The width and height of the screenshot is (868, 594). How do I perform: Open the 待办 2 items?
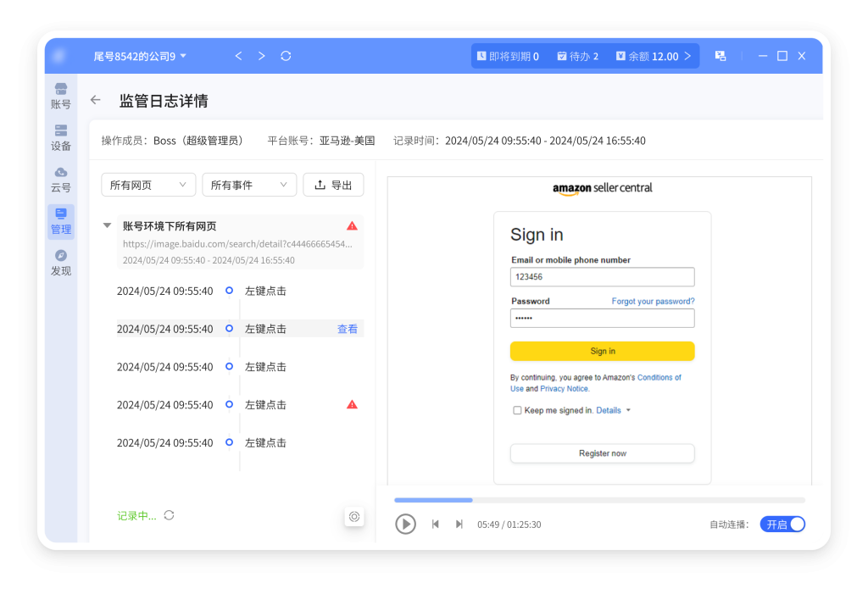pyautogui.click(x=577, y=56)
